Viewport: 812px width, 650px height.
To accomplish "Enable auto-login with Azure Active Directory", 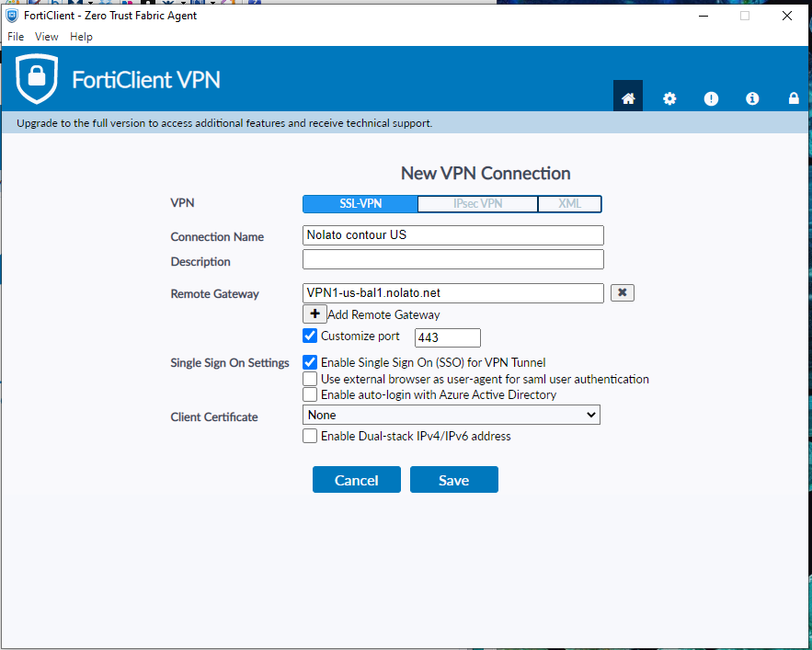I will 310,394.
